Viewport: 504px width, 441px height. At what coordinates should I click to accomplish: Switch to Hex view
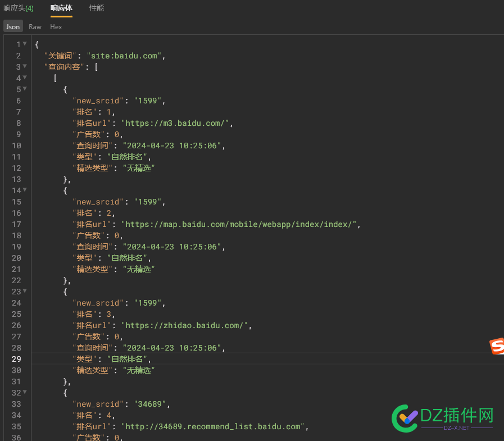pos(56,26)
